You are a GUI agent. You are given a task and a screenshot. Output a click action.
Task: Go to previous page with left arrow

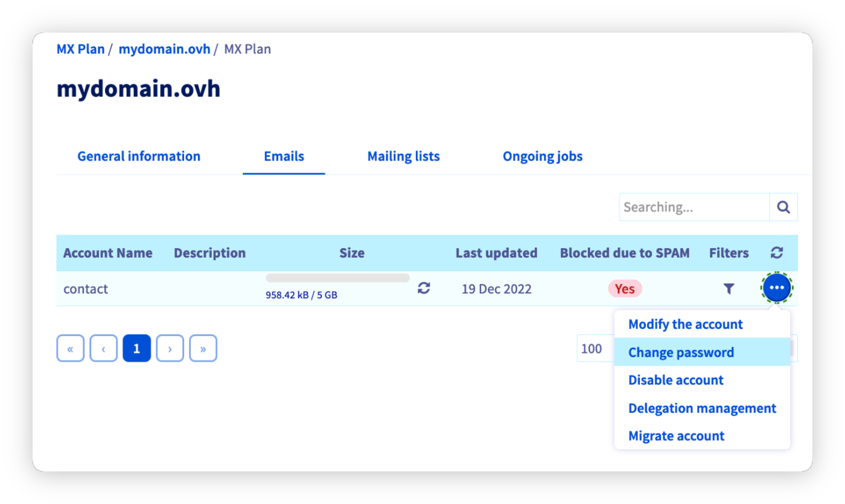(103, 348)
